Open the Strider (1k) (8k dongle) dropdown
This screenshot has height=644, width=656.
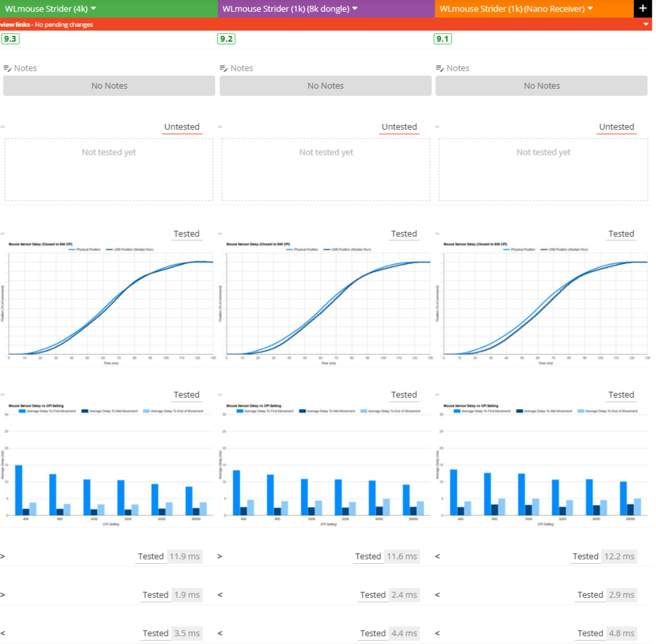point(354,9)
